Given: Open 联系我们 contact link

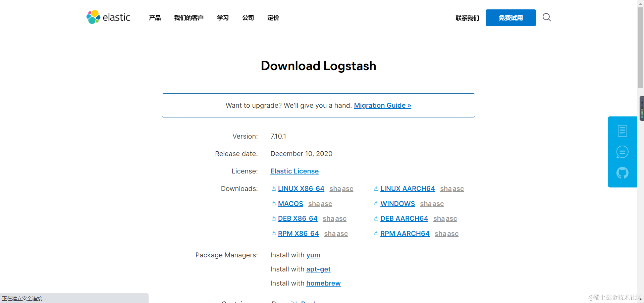Looking at the screenshot, I should click(x=467, y=18).
